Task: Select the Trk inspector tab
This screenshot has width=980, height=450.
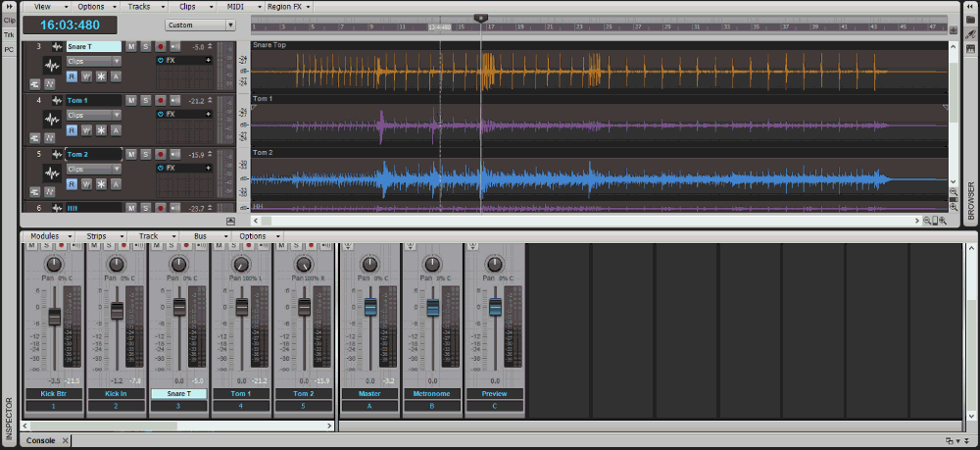Action: tap(10, 35)
